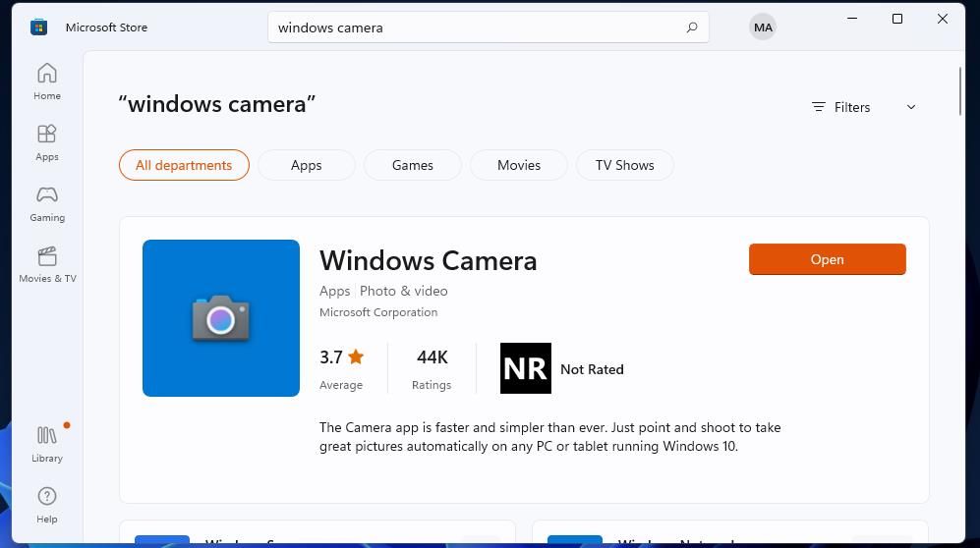
Task: Select the All departments tab
Action: (184, 165)
